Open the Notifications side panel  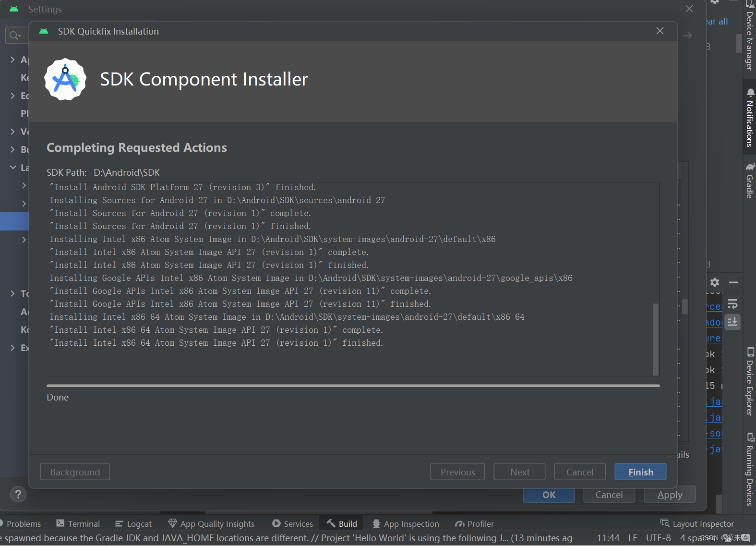(749, 118)
